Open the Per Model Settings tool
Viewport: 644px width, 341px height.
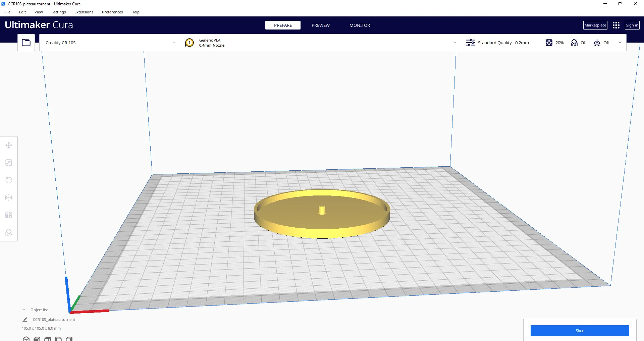click(9, 215)
